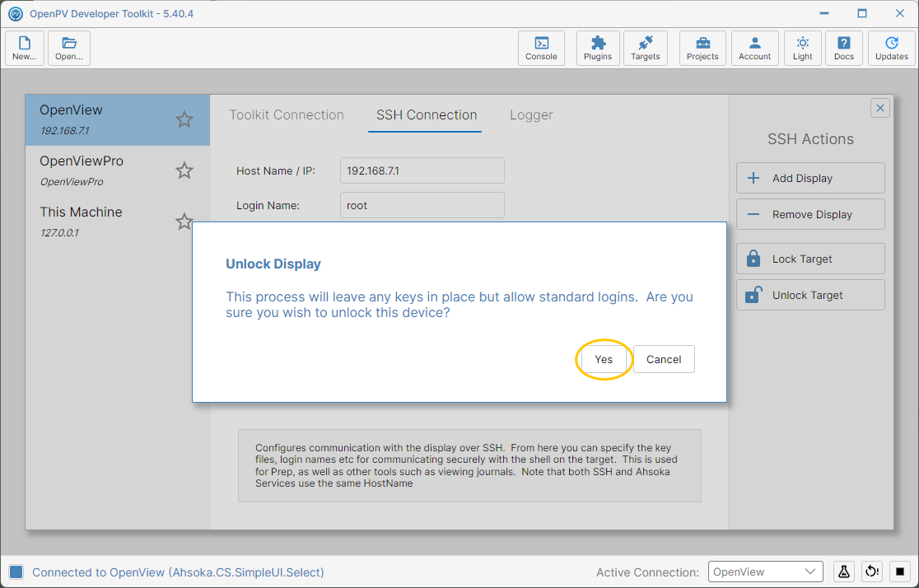Star This Machine target as favorite
The image size is (919, 588).
[x=184, y=221]
